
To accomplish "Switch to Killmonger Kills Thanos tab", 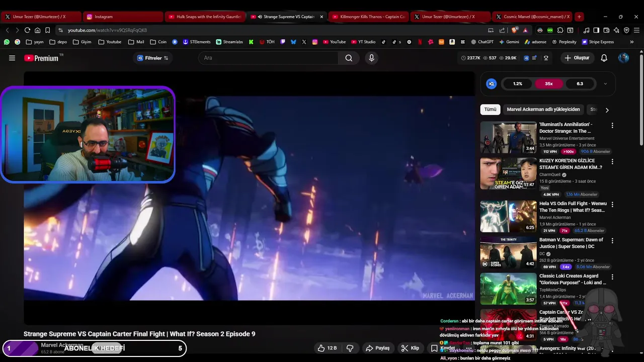I will click(x=368, y=17).
